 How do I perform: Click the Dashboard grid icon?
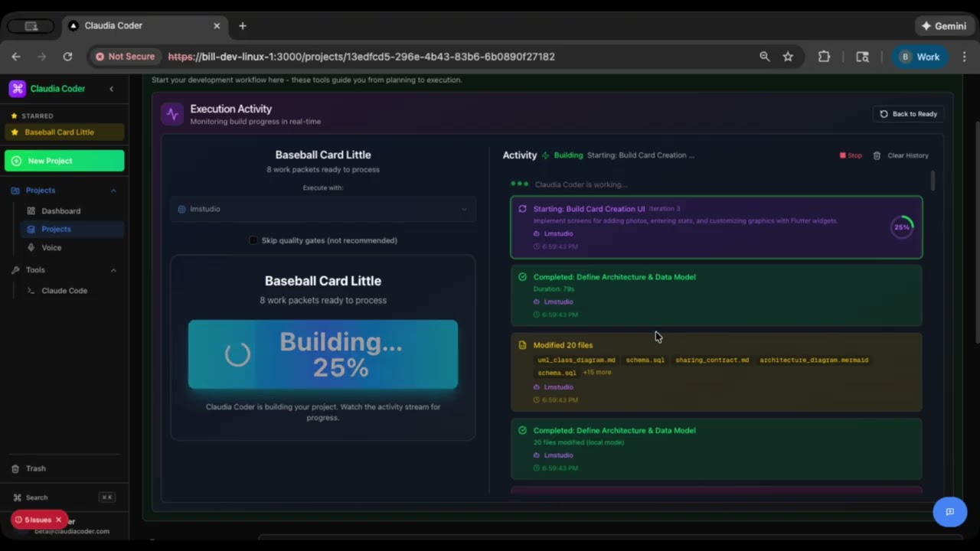point(31,210)
